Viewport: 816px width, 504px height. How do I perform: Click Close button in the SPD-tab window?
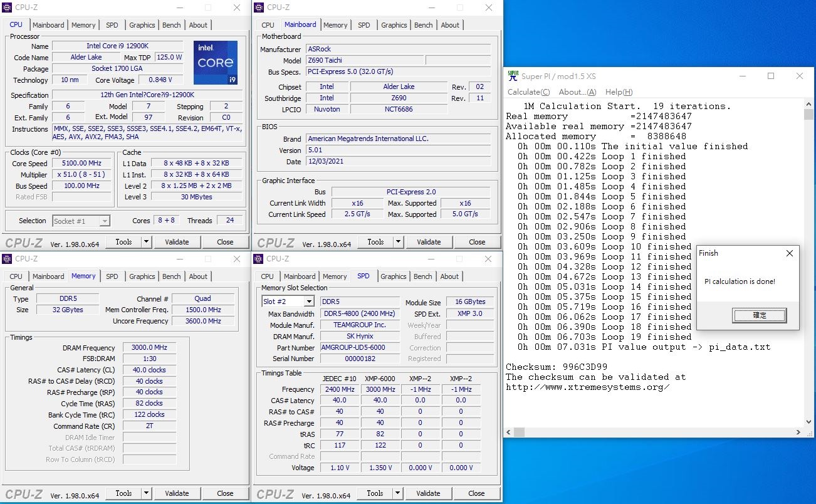(476, 493)
